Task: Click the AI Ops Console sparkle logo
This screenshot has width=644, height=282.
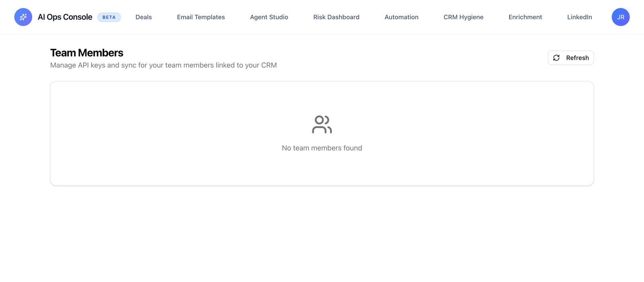Action: 23,17
